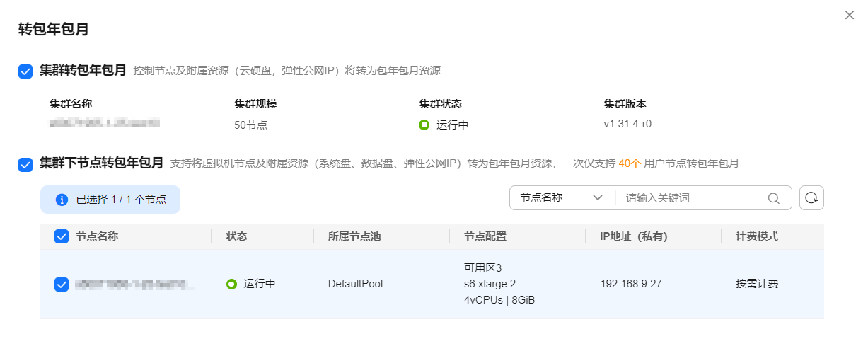The width and height of the screenshot is (868, 339).
Task: Uncheck 集群下节点转包年包月 checkbox
Action: pyautogui.click(x=25, y=164)
